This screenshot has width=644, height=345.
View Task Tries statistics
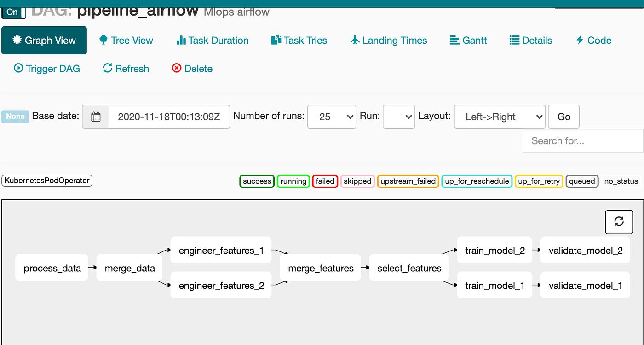299,40
